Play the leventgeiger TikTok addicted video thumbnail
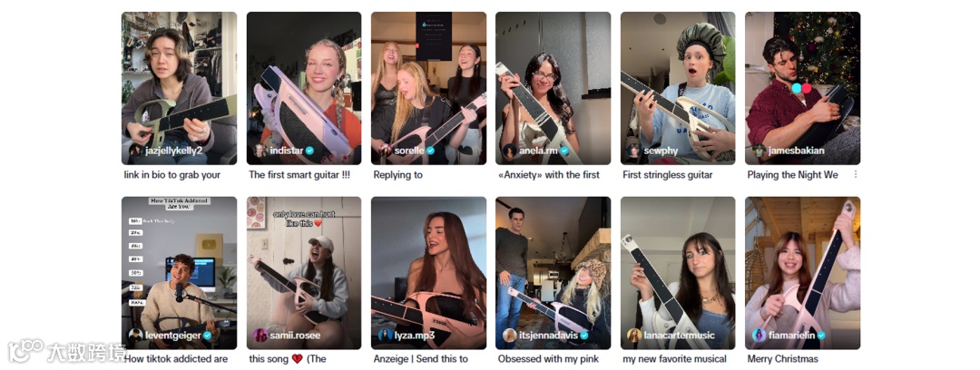The image size is (980, 370). 179,272
